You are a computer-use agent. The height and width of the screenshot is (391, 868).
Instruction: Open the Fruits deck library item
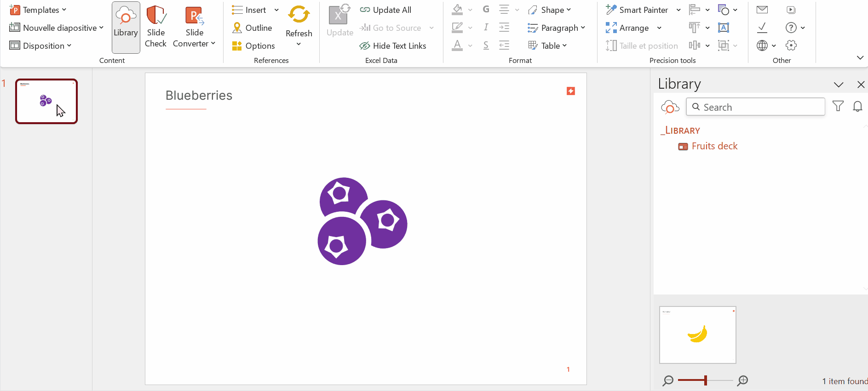click(x=708, y=146)
